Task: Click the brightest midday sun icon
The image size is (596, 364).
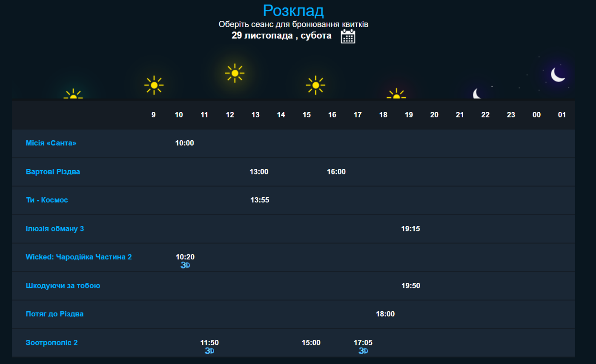Action: (x=235, y=73)
